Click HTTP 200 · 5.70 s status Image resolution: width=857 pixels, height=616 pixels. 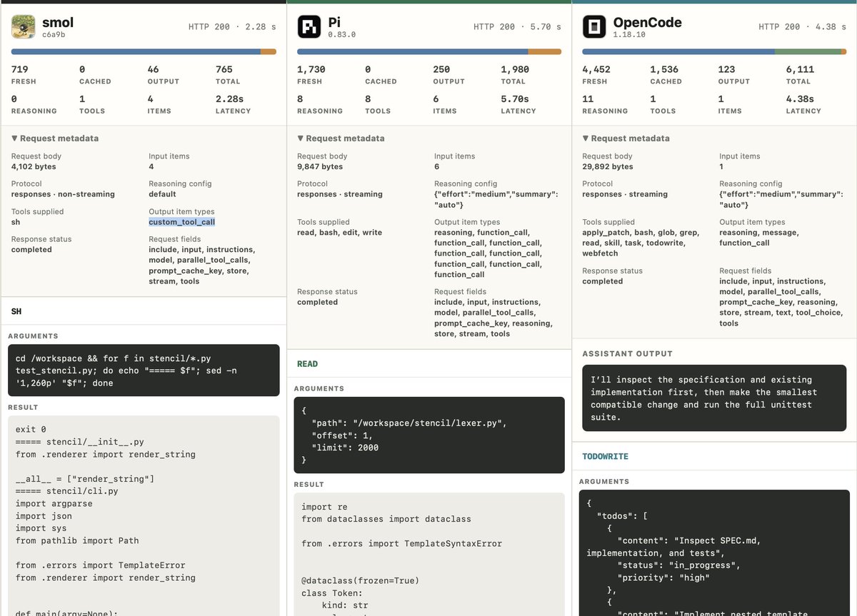[x=517, y=27]
